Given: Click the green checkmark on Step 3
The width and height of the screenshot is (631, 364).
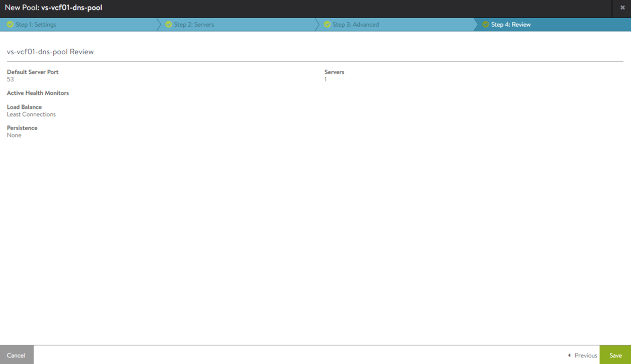Looking at the screenshot, I should (x=327, y=25).
